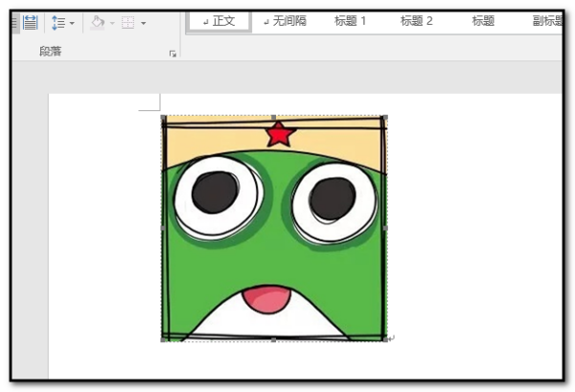Click the top-right corner resize handle
575x392 pixels.
[x=385, y=117]
